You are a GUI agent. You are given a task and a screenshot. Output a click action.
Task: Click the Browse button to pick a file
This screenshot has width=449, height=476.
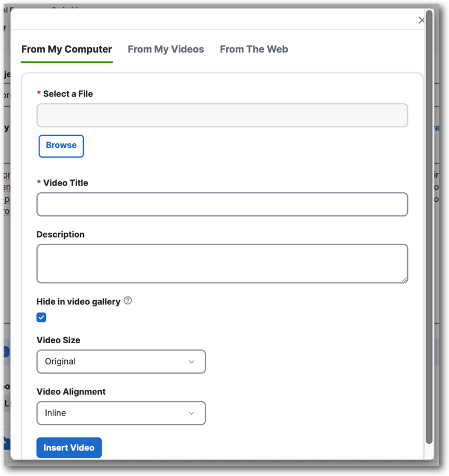61,146
